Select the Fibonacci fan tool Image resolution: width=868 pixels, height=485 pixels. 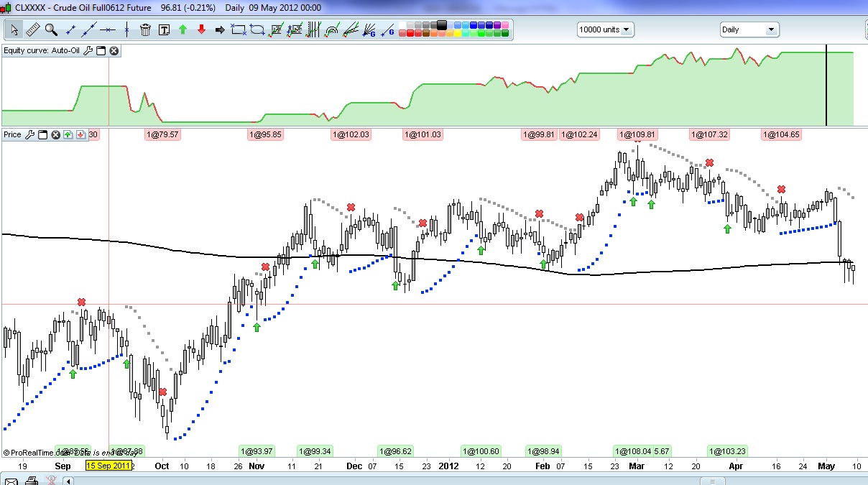coord(350,29)
